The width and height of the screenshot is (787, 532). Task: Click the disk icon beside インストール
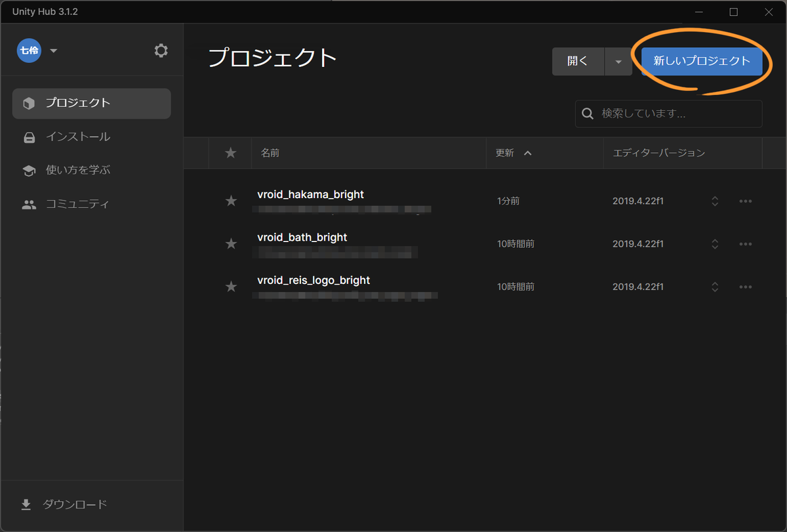[x=29, y=138]
